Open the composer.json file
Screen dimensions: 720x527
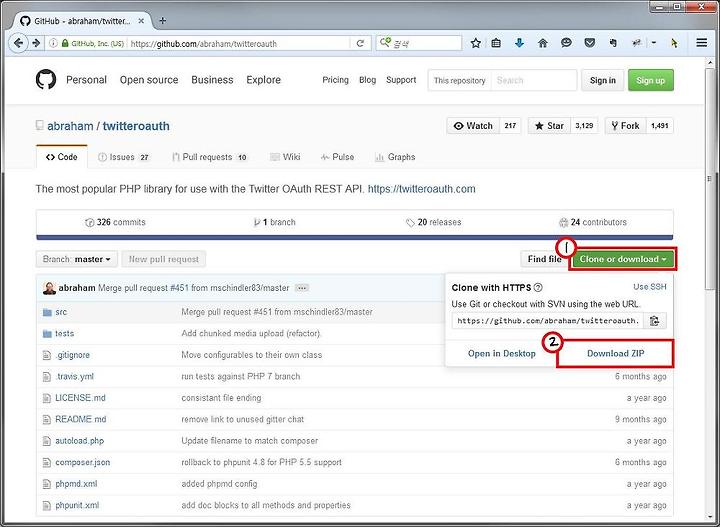click(83, 462)
